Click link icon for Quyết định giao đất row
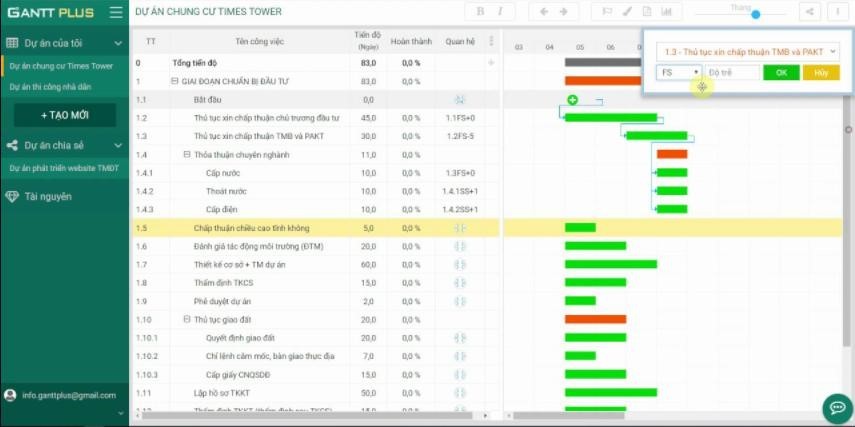 (x=460, y=338)
